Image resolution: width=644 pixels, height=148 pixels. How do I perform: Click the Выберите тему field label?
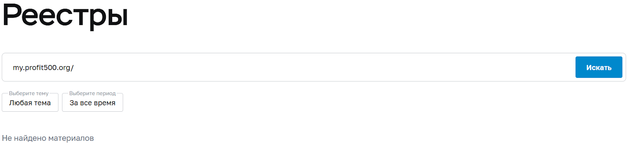pyautogui.click(x=29, y=93)
